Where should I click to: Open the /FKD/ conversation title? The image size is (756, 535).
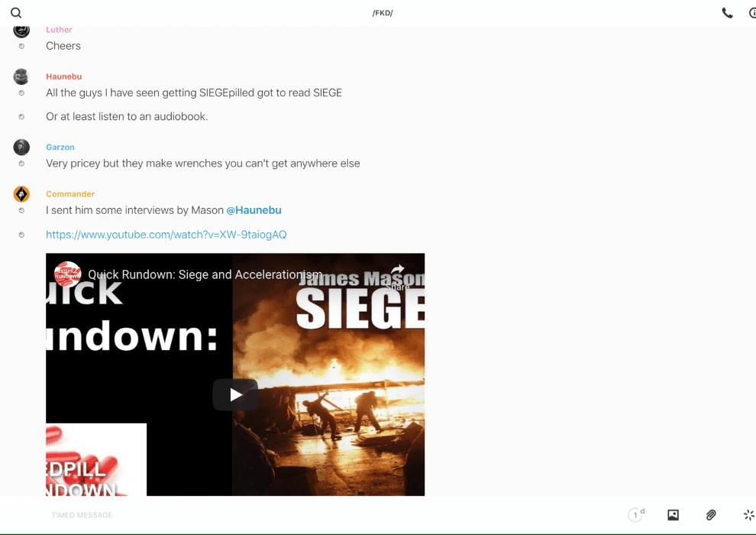tap(382, 13)
